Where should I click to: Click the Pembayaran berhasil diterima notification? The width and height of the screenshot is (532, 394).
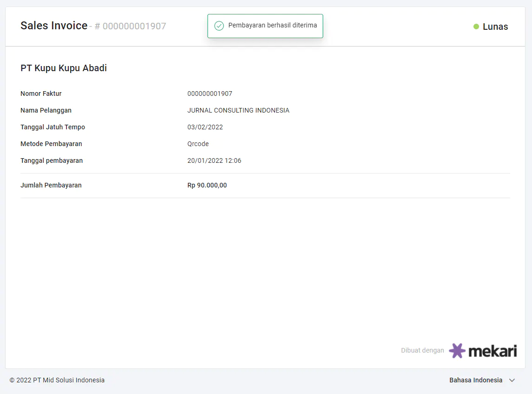(272, 26)
